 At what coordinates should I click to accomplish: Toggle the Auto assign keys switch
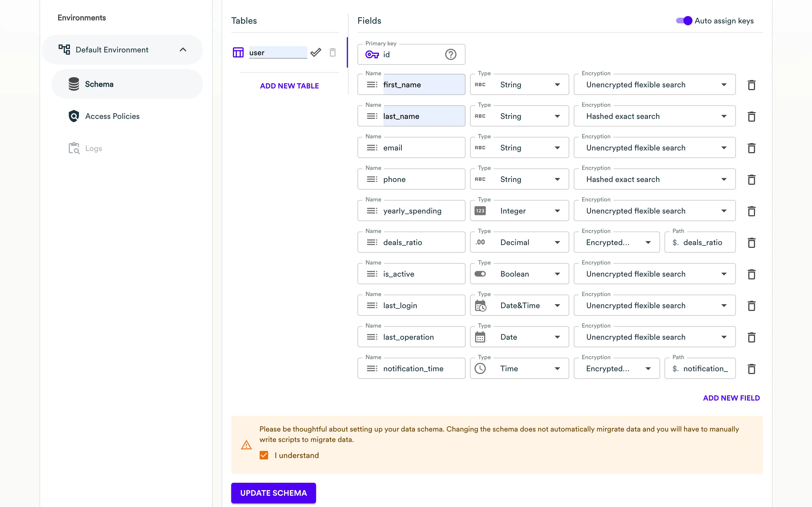[x=684, y=21]
